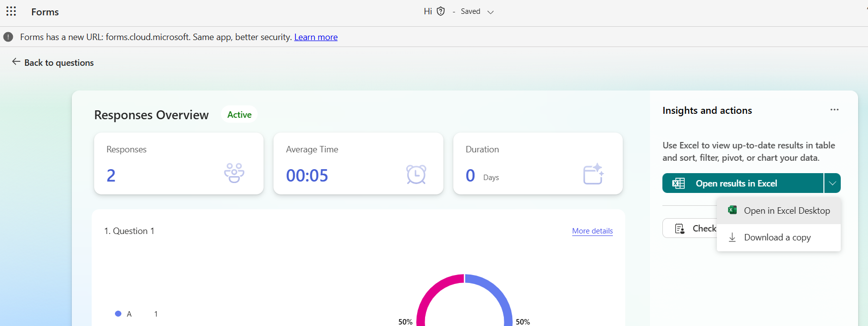868x326 pixels.
Task: Click the info icon in the URL banner
Action: coord(8,37)
